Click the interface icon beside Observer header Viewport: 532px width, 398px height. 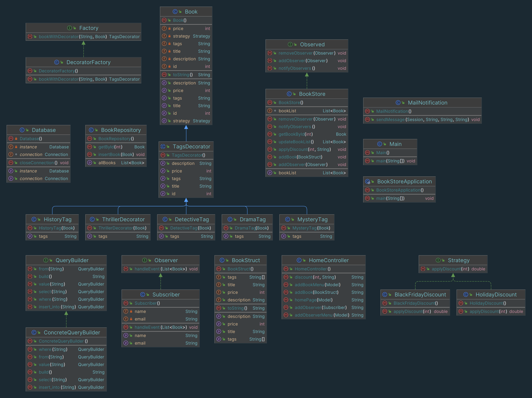(145, 260)
